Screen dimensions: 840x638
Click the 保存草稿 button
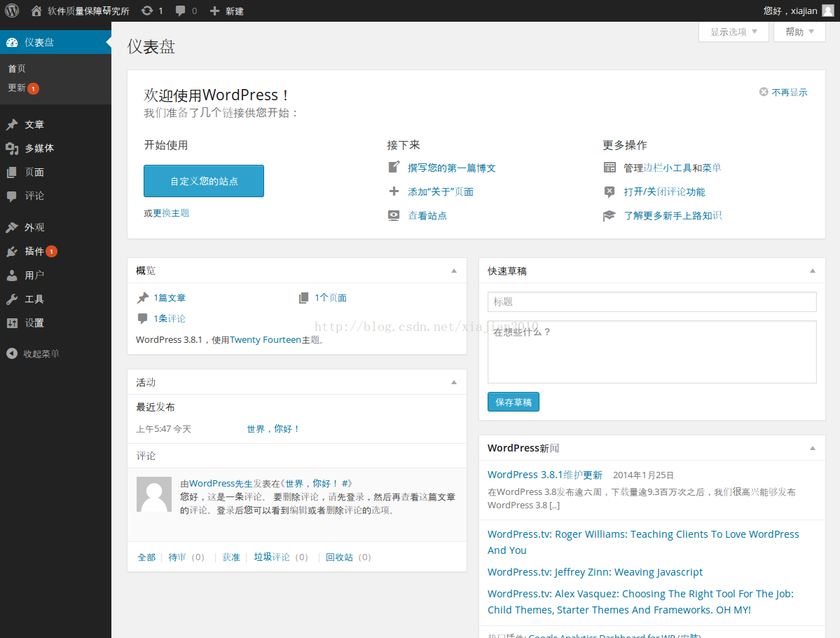(514, 402)
